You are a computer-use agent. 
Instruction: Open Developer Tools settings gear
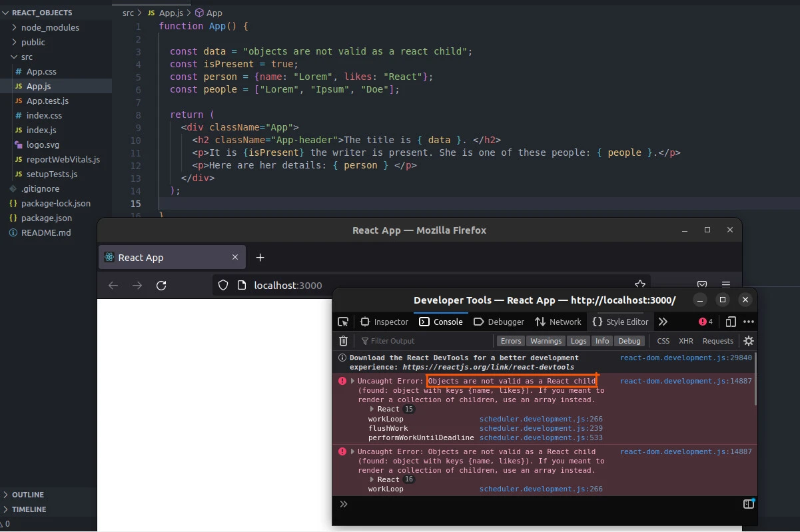click(x=748, y=341)
